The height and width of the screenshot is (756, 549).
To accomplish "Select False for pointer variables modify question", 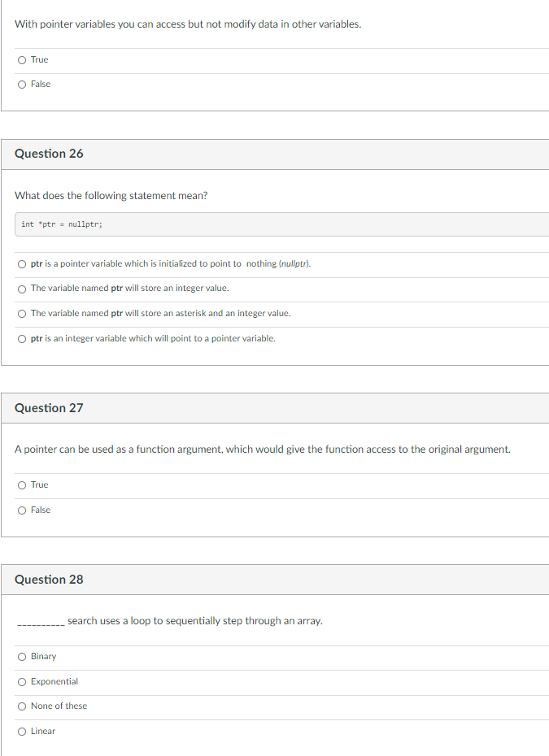I will (x=22, y=85).
